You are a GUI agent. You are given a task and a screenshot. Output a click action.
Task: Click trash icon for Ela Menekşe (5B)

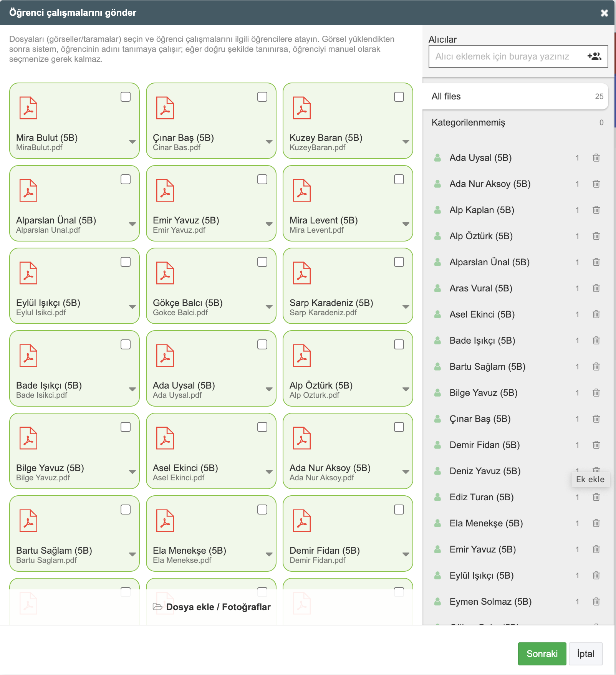pyautogui.click(x=596, y=523)
